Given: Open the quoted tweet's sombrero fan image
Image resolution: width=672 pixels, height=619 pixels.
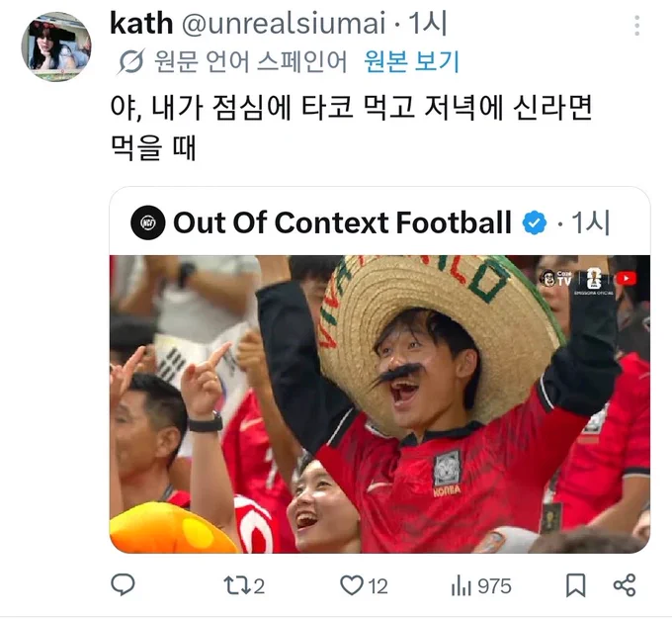Looking at the screenshot, I should 379,404.
